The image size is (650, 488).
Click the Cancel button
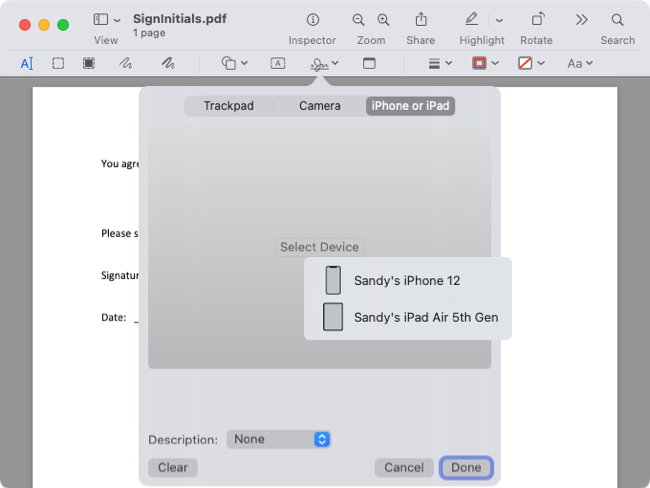pyautogui.click(x=404, y=468)
